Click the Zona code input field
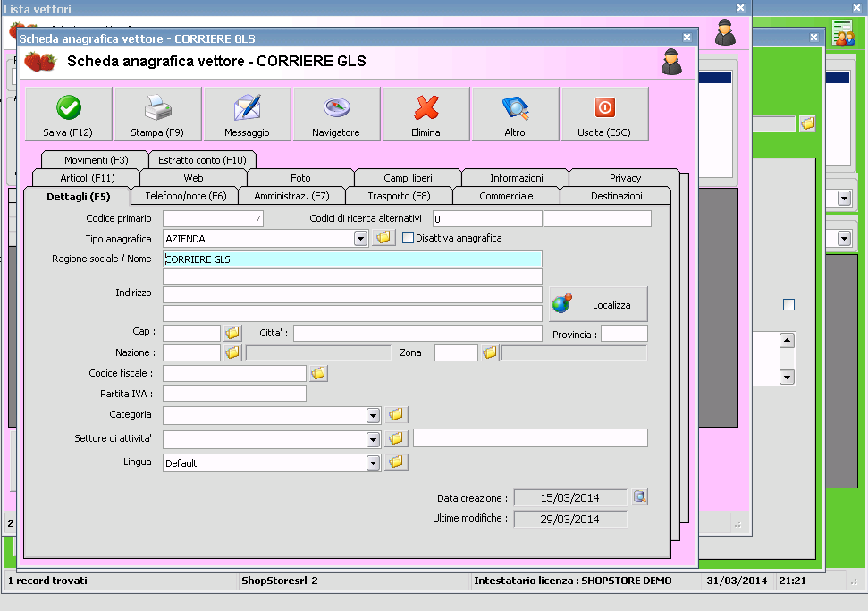This screenshot has height=611, width=868. tap(456, 352)
